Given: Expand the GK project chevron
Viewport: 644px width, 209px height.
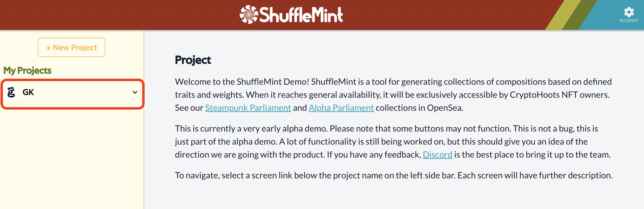Looking at the screenshot, I should pos(135,92).
